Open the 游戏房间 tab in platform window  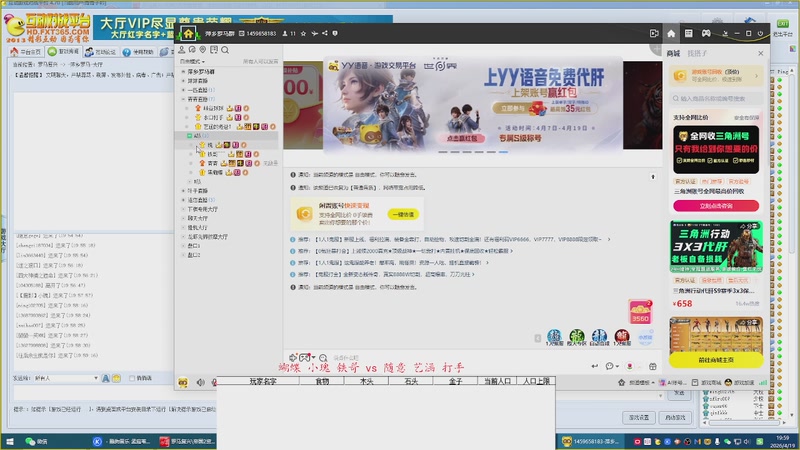[x=64, y=52]
